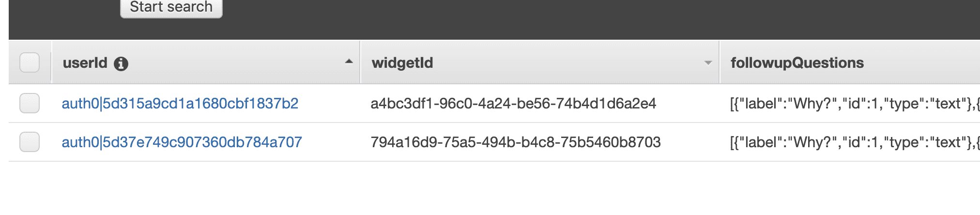Open item auth0|5d37e749c907360db784a707
Image resolution: width=980 pixels, height=215 pixels.
(x=182, y=142)
